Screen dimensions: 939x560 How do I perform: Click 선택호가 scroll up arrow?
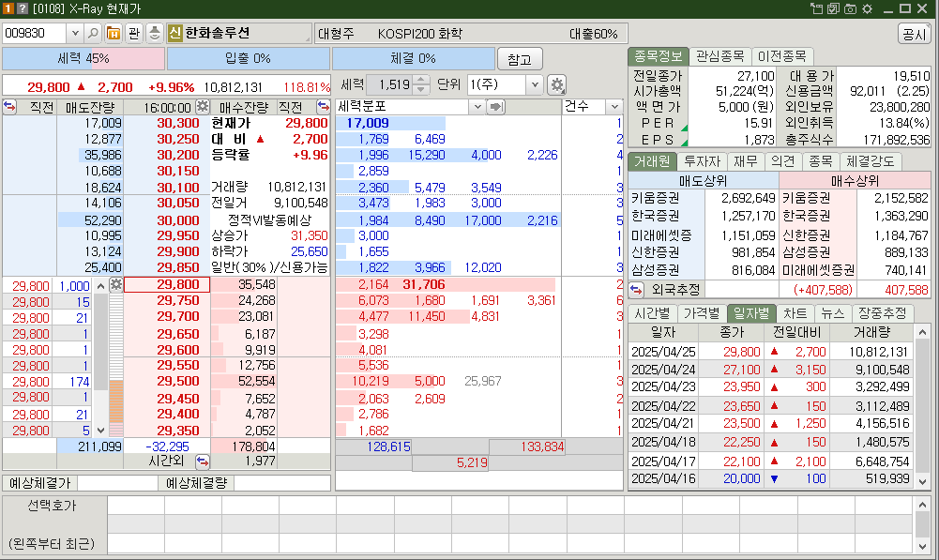[x=922, y=506]
